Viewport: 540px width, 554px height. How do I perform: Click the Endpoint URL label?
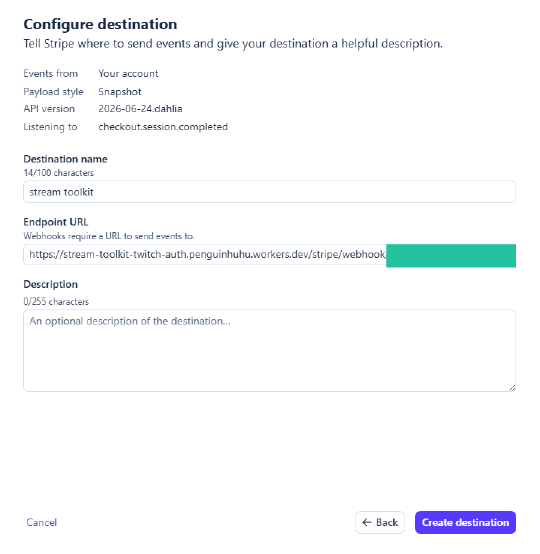tap(55, 222)
